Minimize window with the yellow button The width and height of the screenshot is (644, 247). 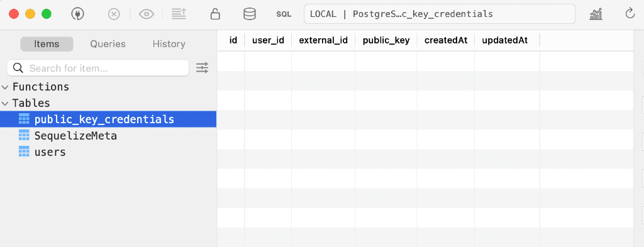click(30, 14)
